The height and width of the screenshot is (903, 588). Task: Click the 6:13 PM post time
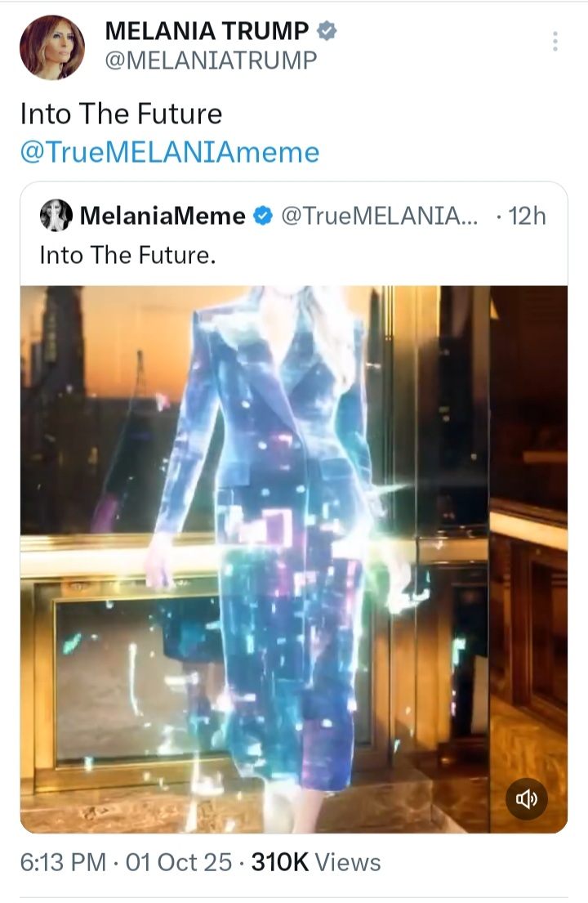(63, 863)
